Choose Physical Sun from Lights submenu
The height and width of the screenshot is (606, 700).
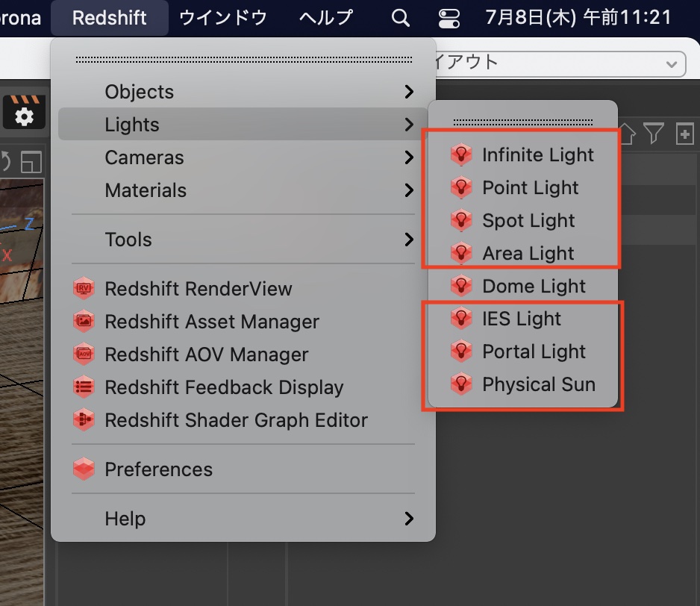pos(538,385)
